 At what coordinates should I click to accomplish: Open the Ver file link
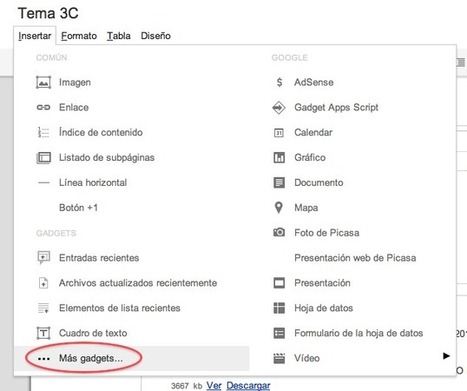[x=214, y=386]
